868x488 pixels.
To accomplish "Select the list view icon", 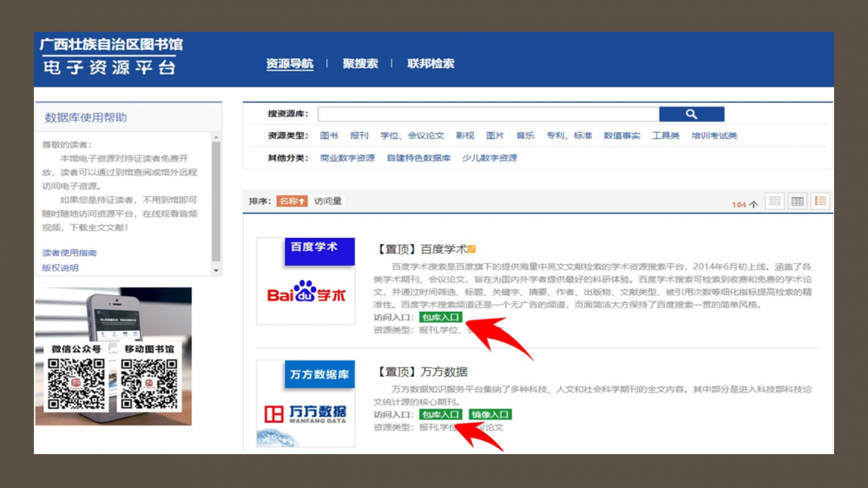I will [x=819, y=201].
